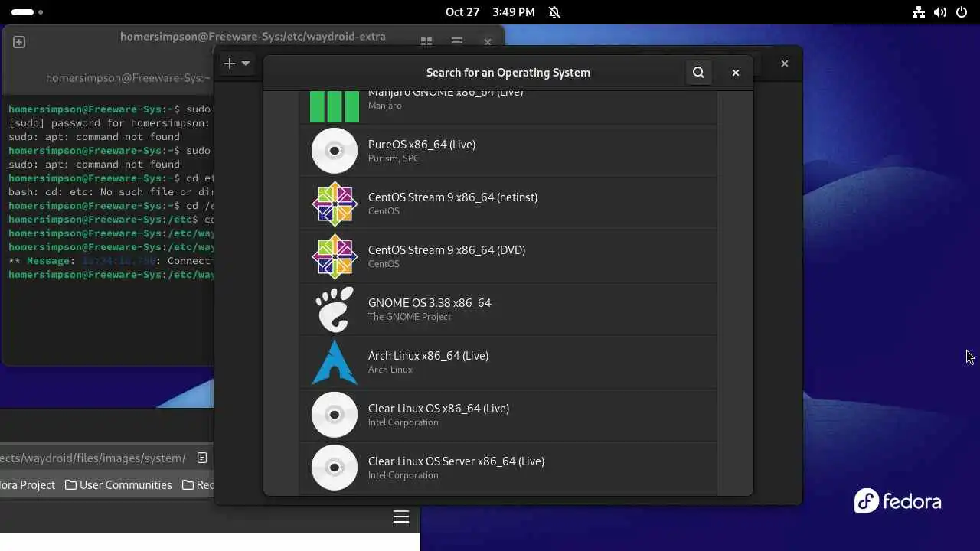Screen dimensions: 980x551
Task: Open the Activities overview pill in top bar
Action: point(27,12)
